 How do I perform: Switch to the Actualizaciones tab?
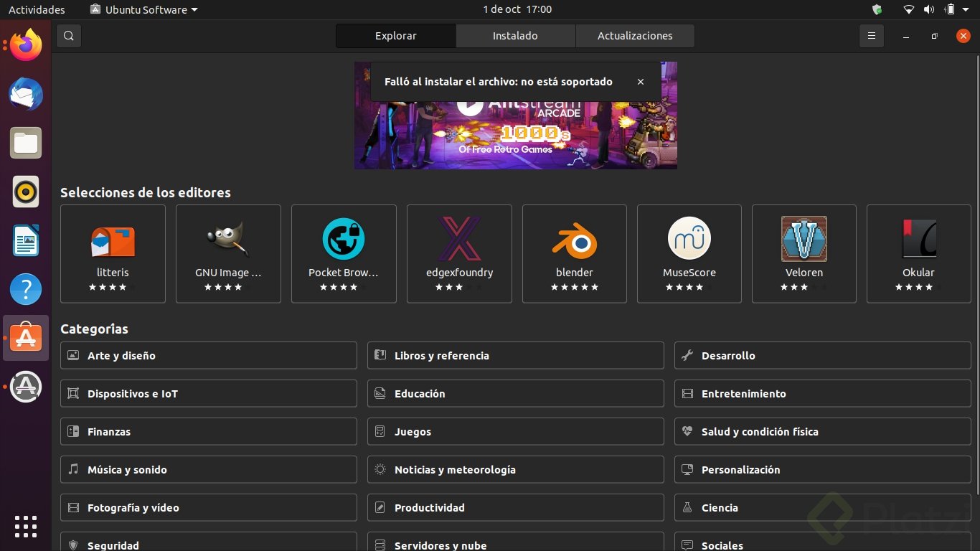pyautogui.click(x=634, y=35)
